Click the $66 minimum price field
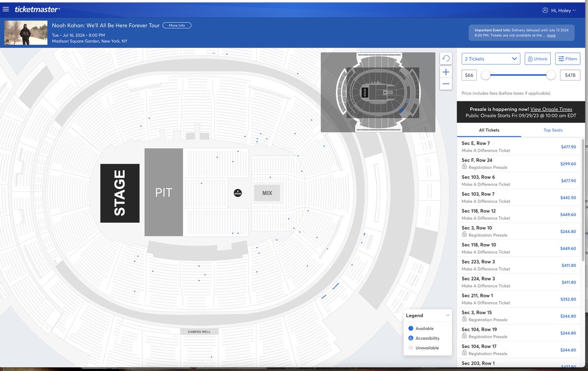Image resolution: width=588 pixels, height=371 pixels. (469, 75)
